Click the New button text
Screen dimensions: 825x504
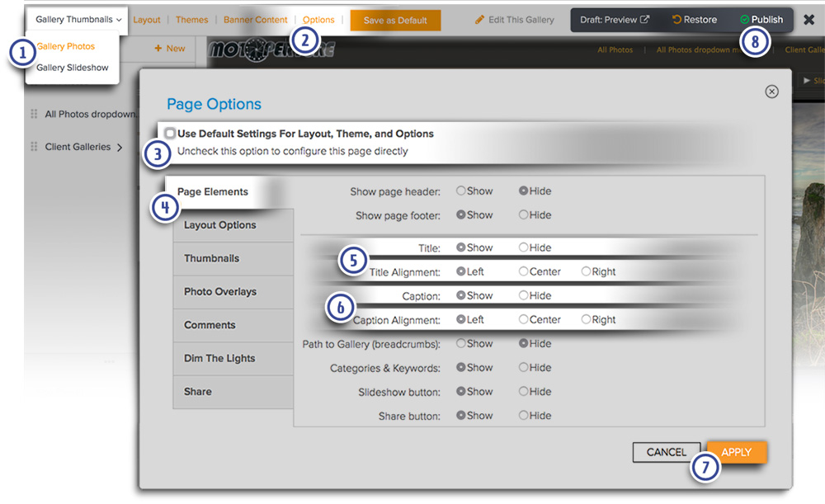tap(176, 49)
